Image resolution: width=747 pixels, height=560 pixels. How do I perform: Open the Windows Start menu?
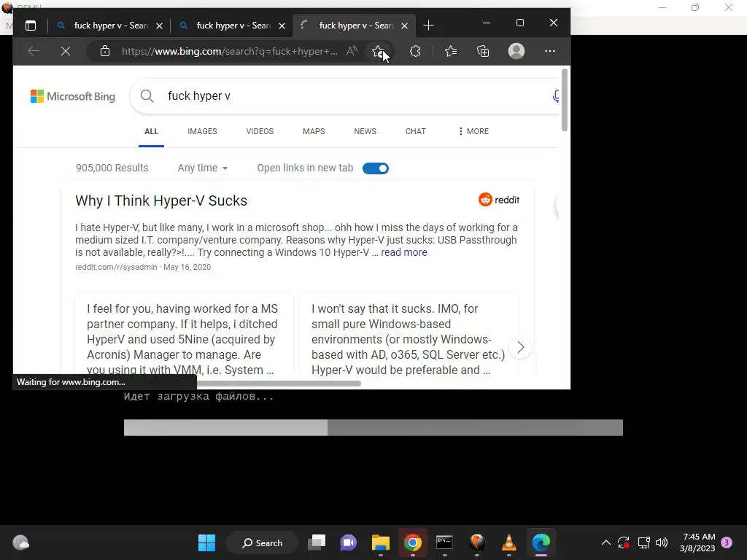[206, 542]
